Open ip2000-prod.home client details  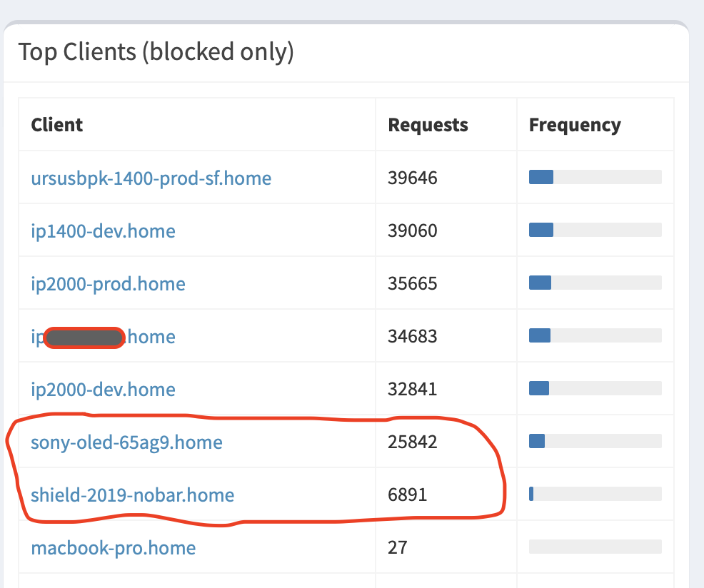coord(108,283)
